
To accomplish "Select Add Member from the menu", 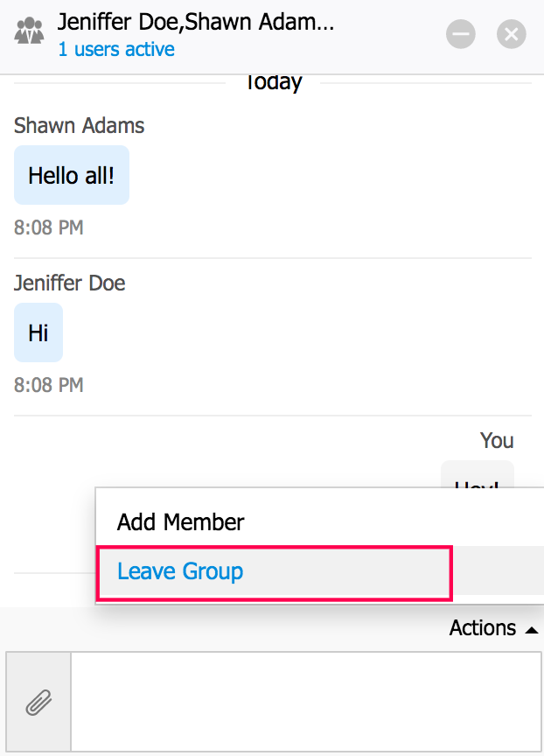I will click(x=181, y=522).
